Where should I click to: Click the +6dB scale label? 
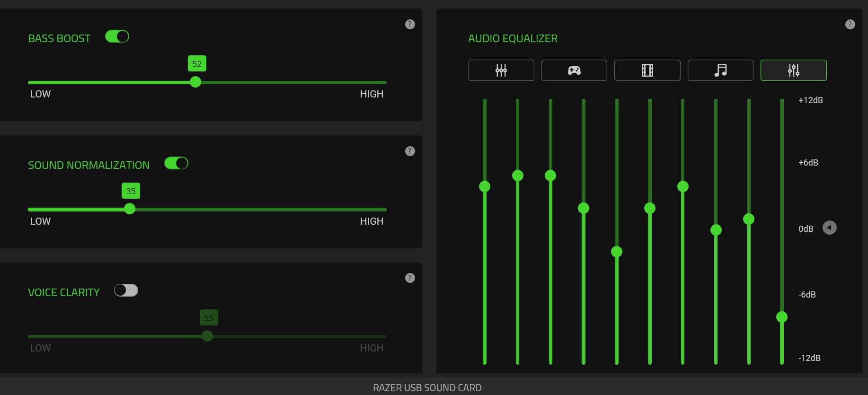coord(808,163)
